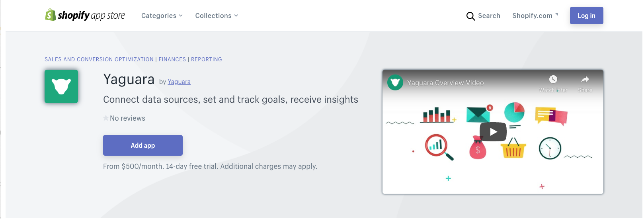Click the Search label in header
The image size is (644, 219).
(x=489, y=16)
